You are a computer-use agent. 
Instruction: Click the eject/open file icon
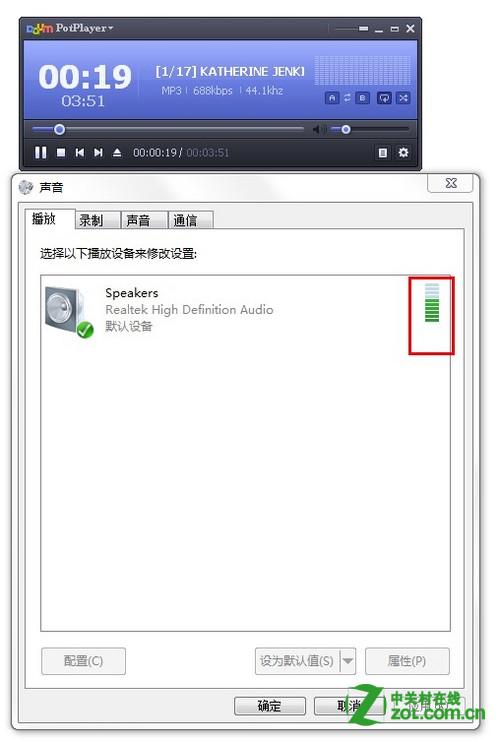pyautogui.click(x=117, y=153)
